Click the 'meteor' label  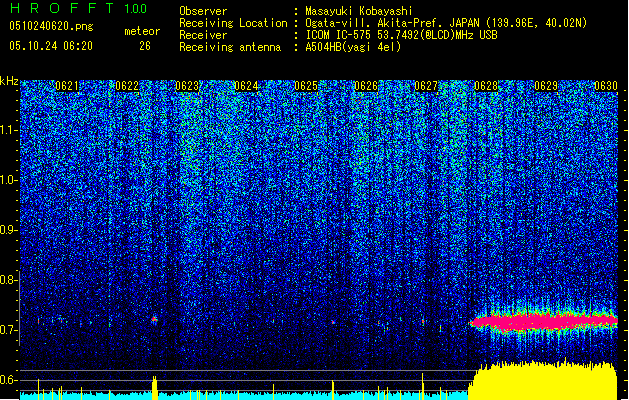coord(142,31)
